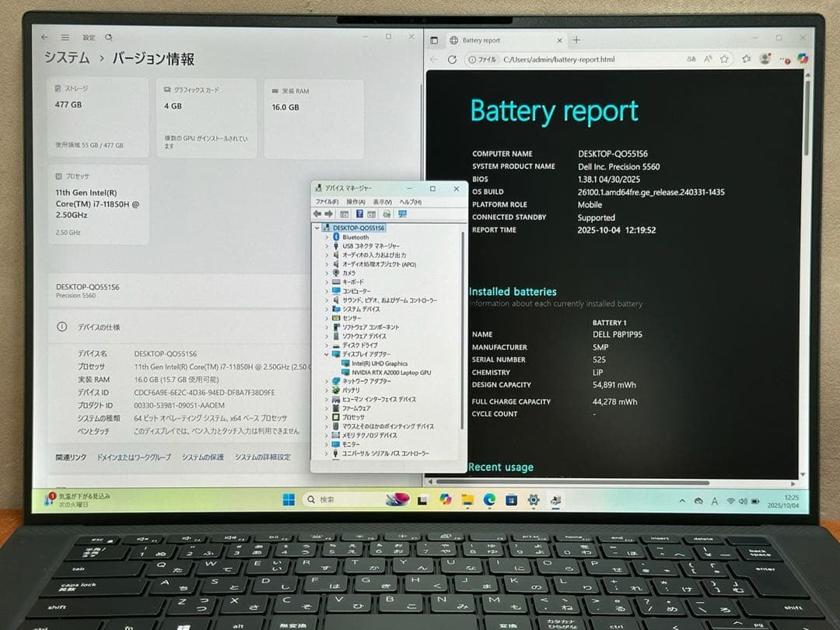Click the forward arrow in Device Manager toolbar
This screenshot has height=630, width=840.
[x=329, y=213]
